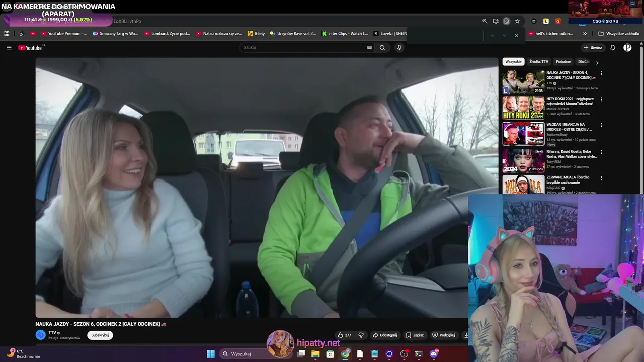This screenshot has height=362, width=644.
Task: Bookmark this page with the star icon
Action: (x=517, y=21)
